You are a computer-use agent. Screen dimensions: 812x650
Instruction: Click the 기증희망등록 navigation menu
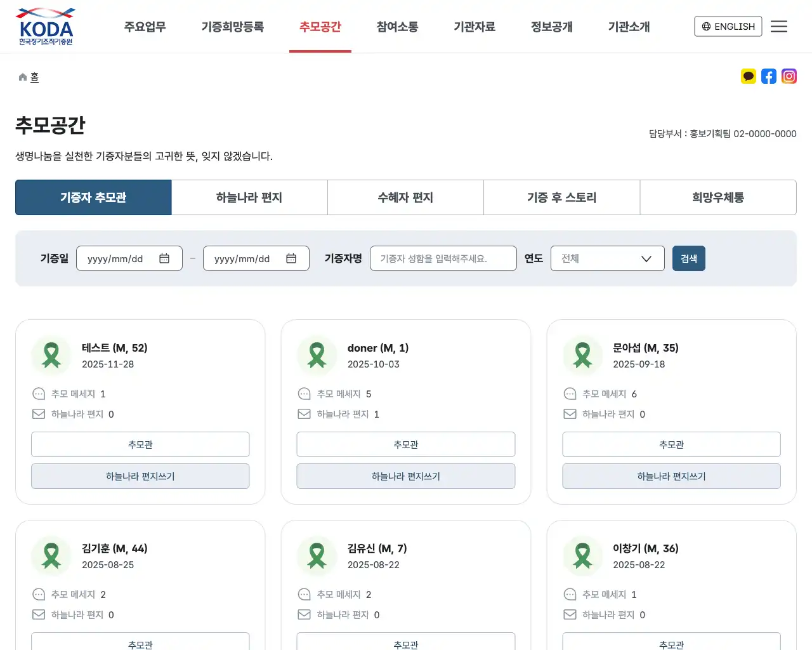[x=232, y=27]
